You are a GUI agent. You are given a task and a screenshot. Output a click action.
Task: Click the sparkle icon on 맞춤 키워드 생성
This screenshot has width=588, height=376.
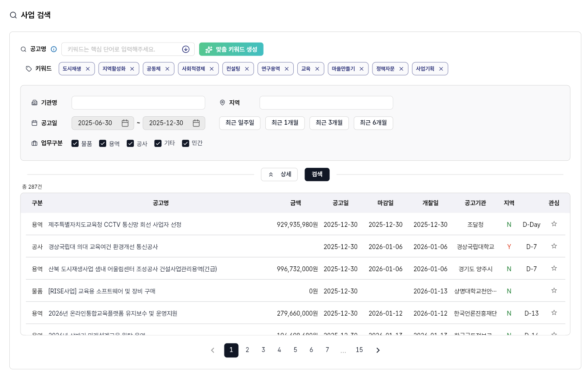click(x=209, y=49)
